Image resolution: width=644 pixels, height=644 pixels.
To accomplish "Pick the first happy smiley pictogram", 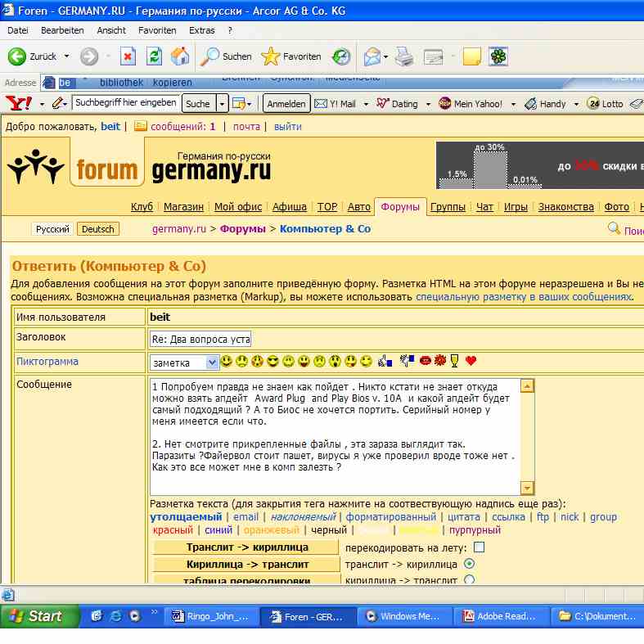I will tap(227, 362).
